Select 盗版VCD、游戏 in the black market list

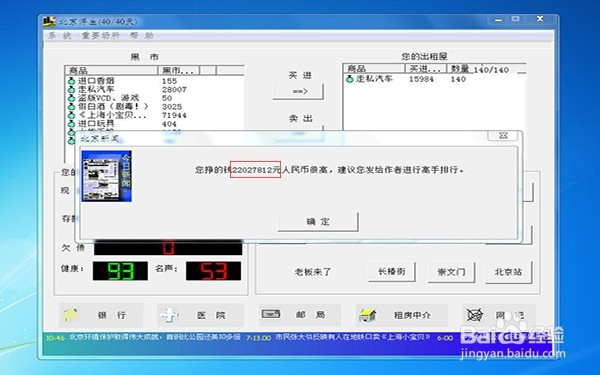tap(108, 98)
